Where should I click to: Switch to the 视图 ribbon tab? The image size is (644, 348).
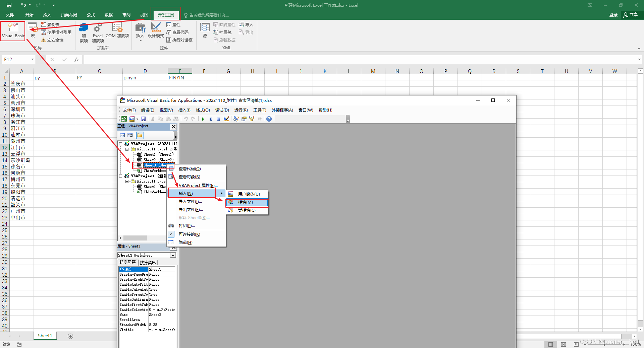[x=144, y=15]
